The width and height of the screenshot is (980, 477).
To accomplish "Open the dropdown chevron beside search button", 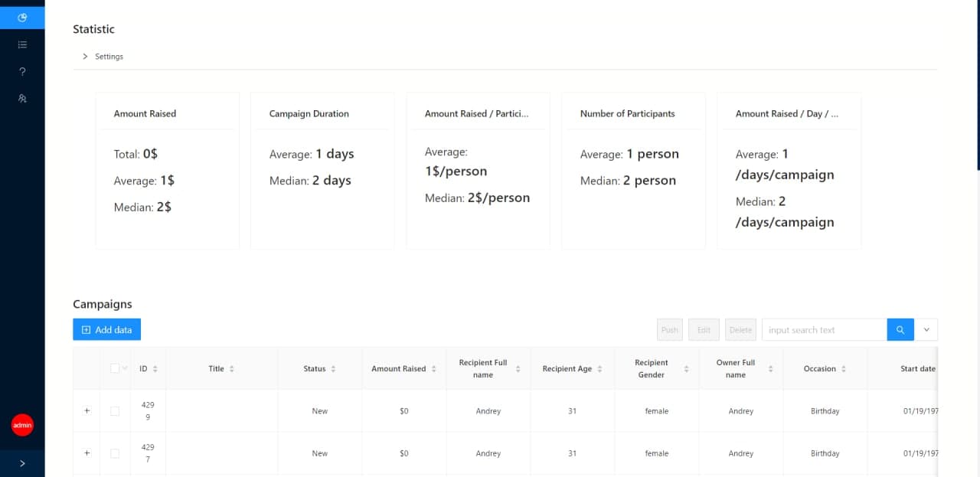I will tap(926, 330).
